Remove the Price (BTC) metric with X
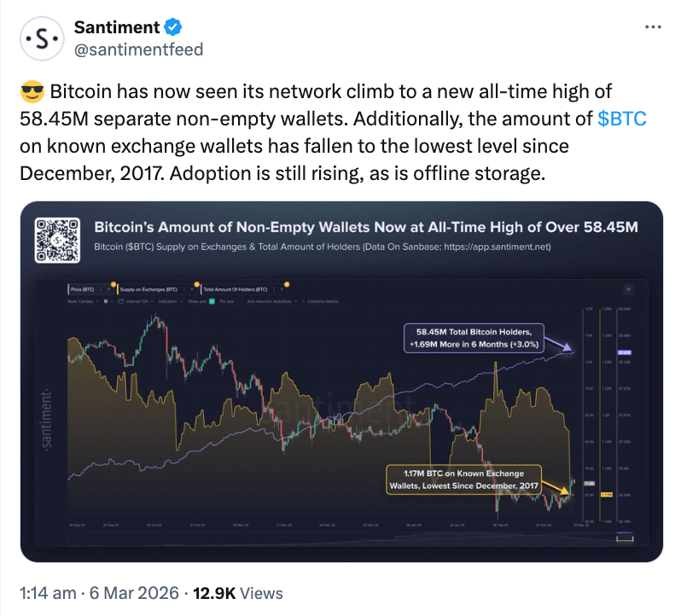Image resolution: width=681 pixels, height=616 pixels. pyautogui.click(x=108, y=291)
